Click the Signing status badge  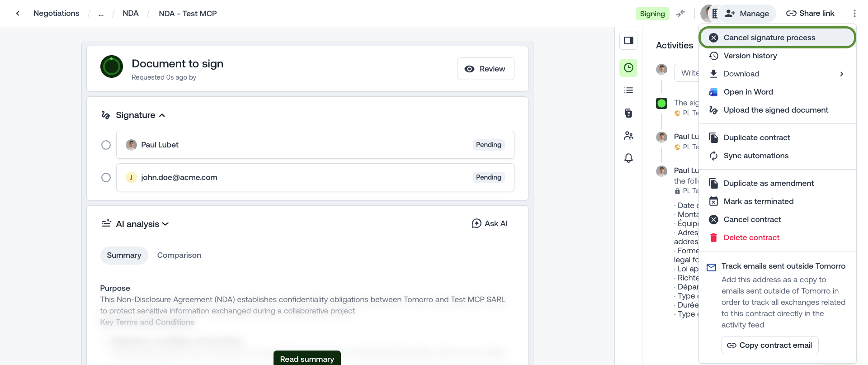coord(652,14)
